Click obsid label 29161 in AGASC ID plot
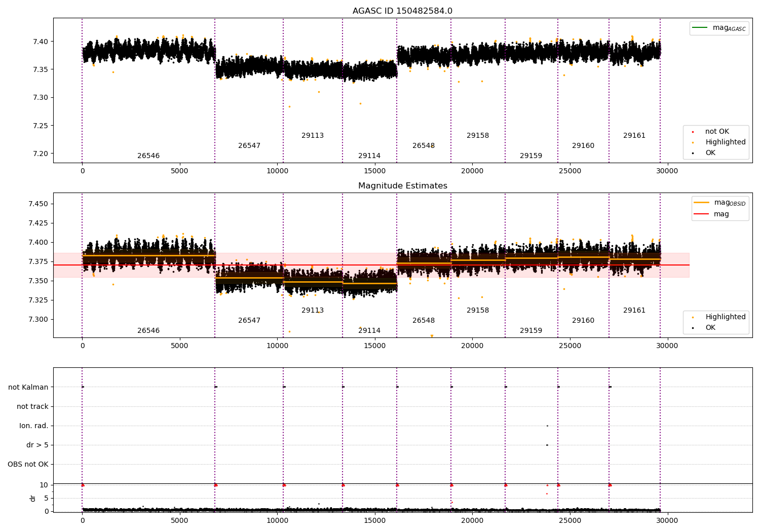Image resolution: width=760 pixels, height=532 pixels. coord(634,136)
